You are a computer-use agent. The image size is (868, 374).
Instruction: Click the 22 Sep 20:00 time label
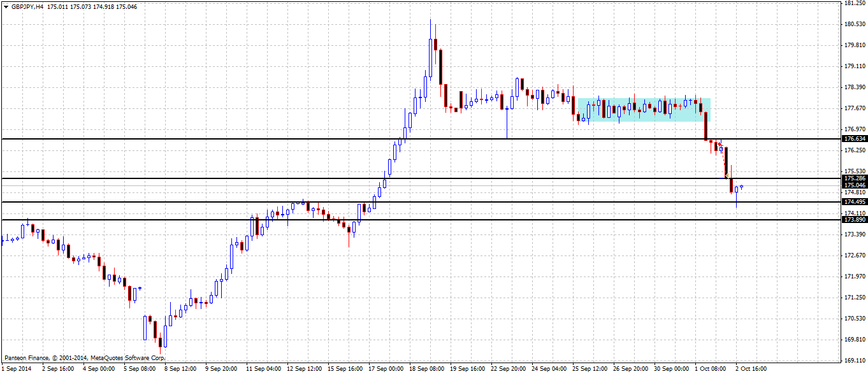point(509,369)
